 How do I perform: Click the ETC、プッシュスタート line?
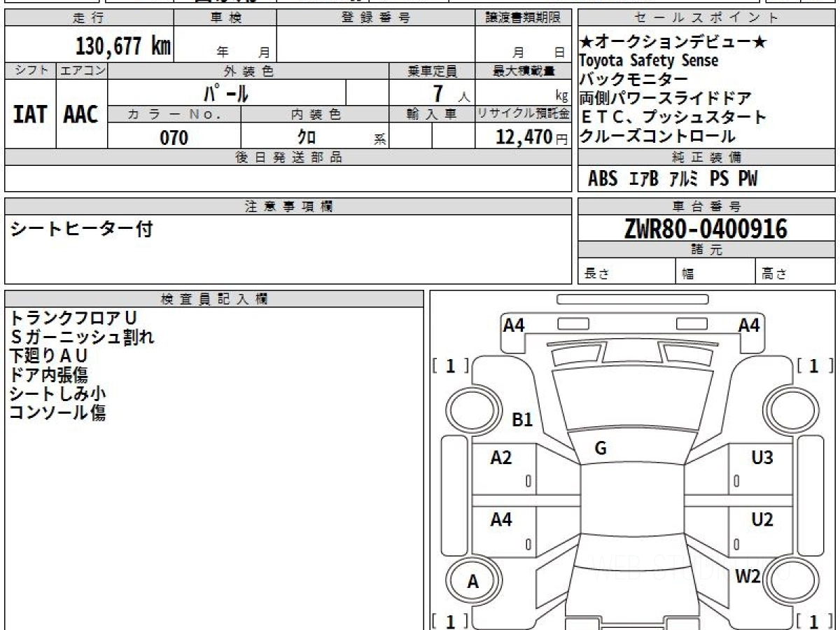pyautogui.click(x=673, y=117)
